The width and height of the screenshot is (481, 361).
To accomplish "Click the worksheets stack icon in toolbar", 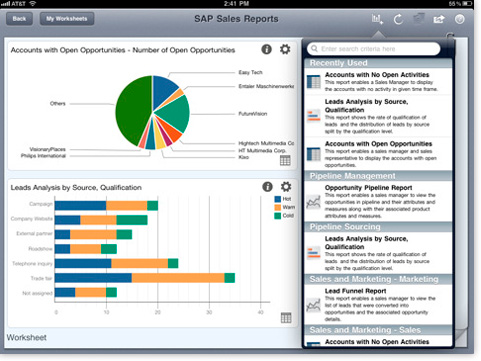I will pyautogui.click(x=419, y=19).
